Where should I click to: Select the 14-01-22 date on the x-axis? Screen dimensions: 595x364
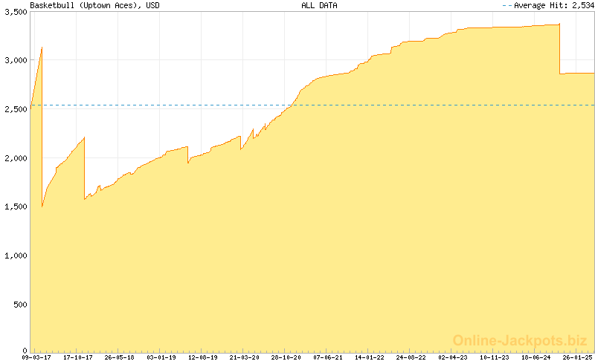point(370,357)
